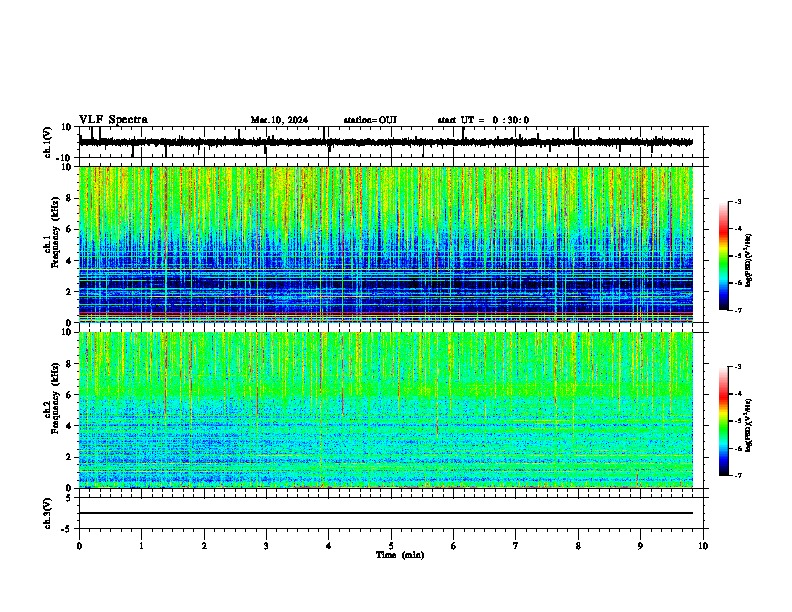Click the ch.2 color bar log(PSD) label
This screenshot has width=792, height=612.
[748, 425]
